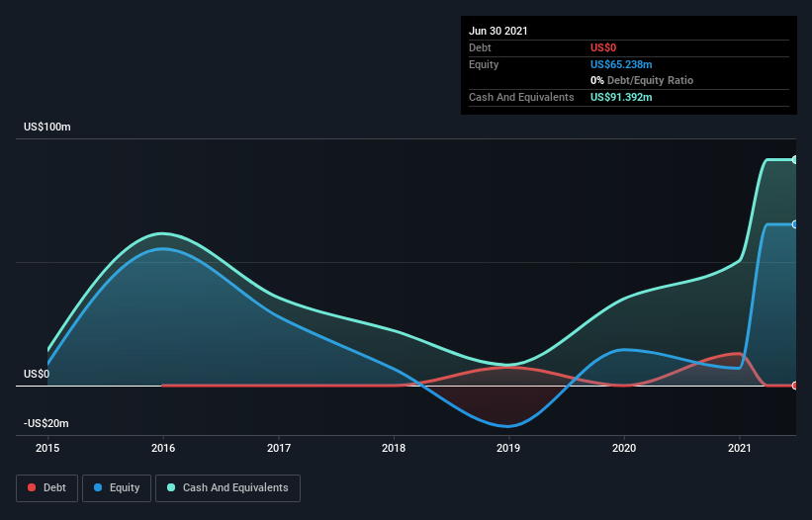Click the Debt row label in tooltip
Screen dimensions: 812x520
[480, 48]
